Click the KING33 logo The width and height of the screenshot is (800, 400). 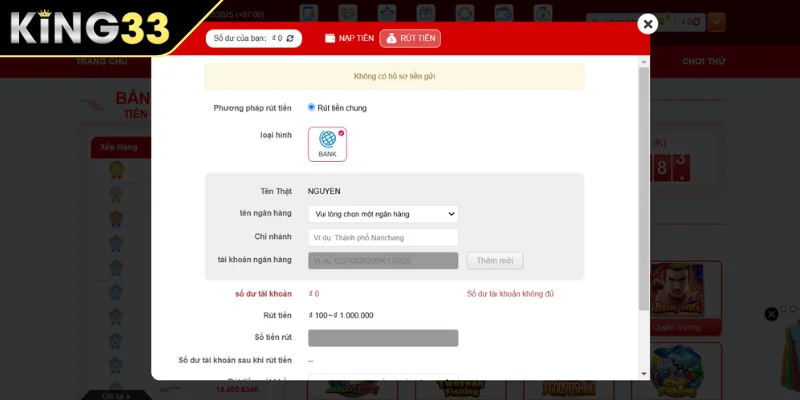[x=90, y=28]
